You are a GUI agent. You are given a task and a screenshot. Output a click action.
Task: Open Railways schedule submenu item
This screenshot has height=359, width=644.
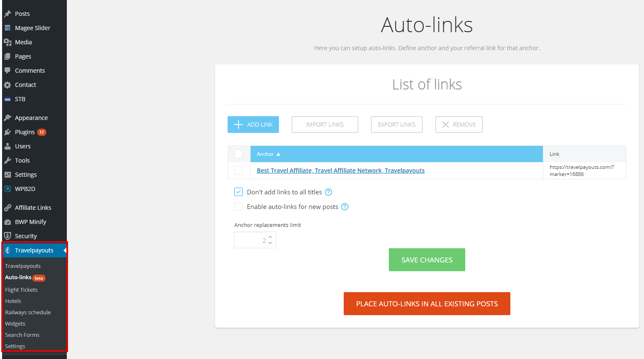[28, 312]
